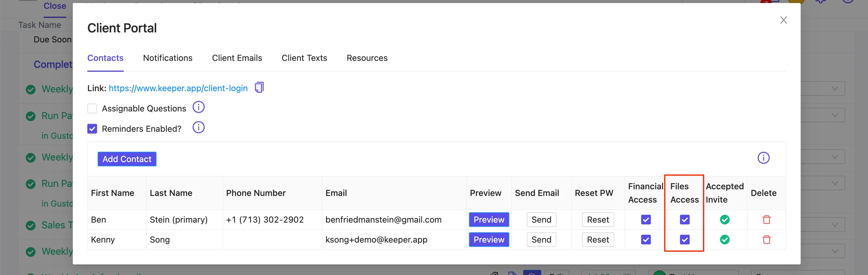
Task: Click the contacts table info icon
Action: click(x=763, y=158)
